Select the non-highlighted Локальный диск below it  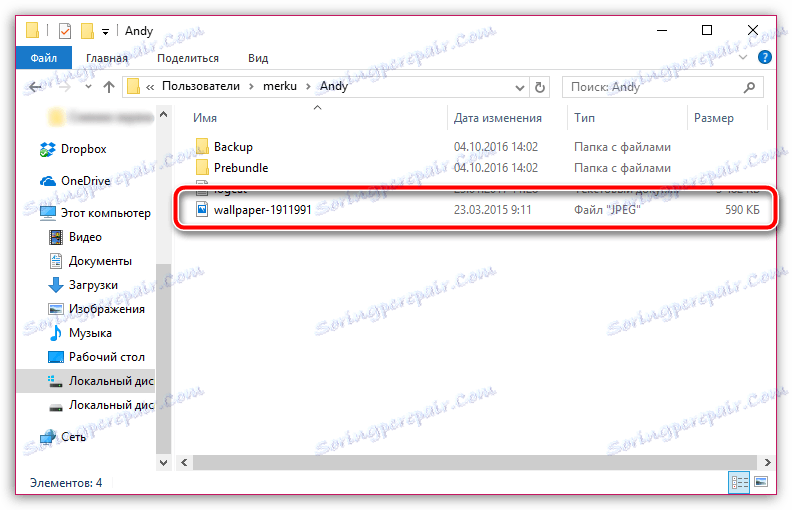[x=111, y=405]
